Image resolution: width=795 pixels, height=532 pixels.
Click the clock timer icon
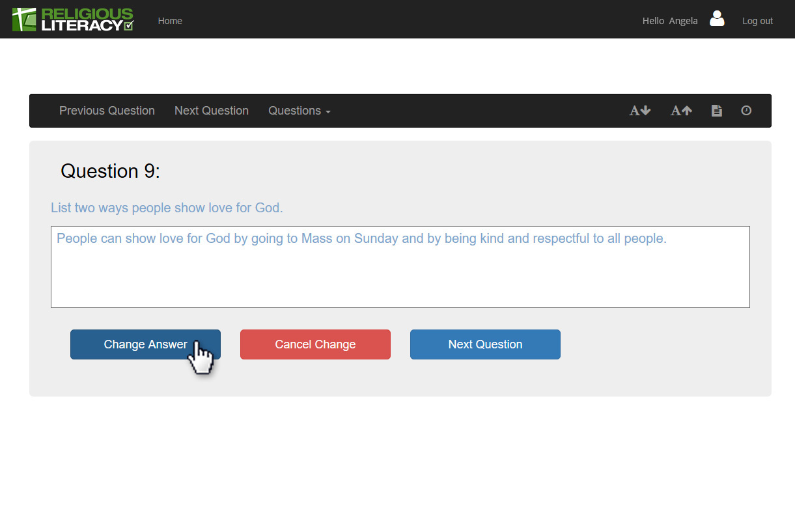pyautogui.click(x=746, y=111)
